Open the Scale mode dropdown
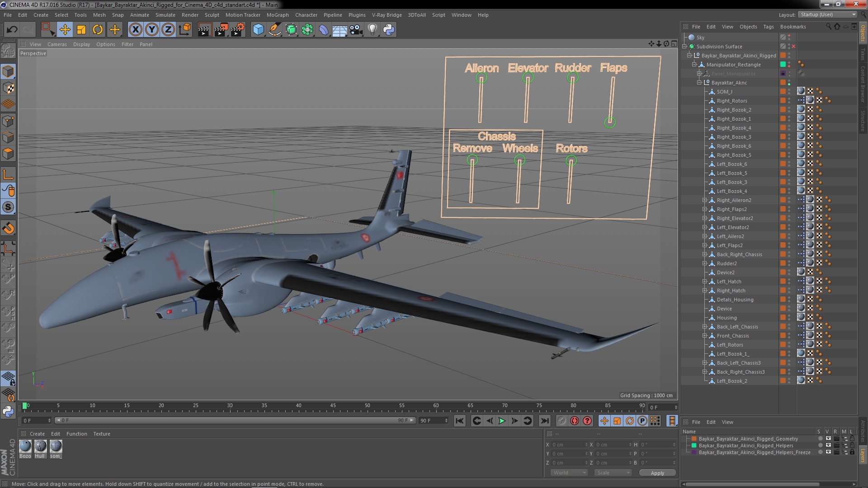The height and width of the screenshot is (488, 868). coord(613,473)
